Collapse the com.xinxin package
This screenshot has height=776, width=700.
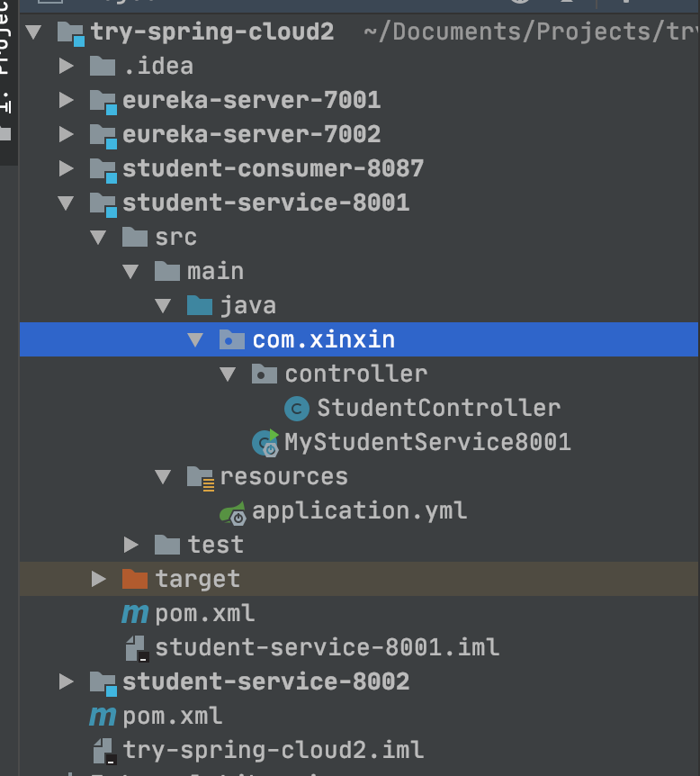[196, 338]
